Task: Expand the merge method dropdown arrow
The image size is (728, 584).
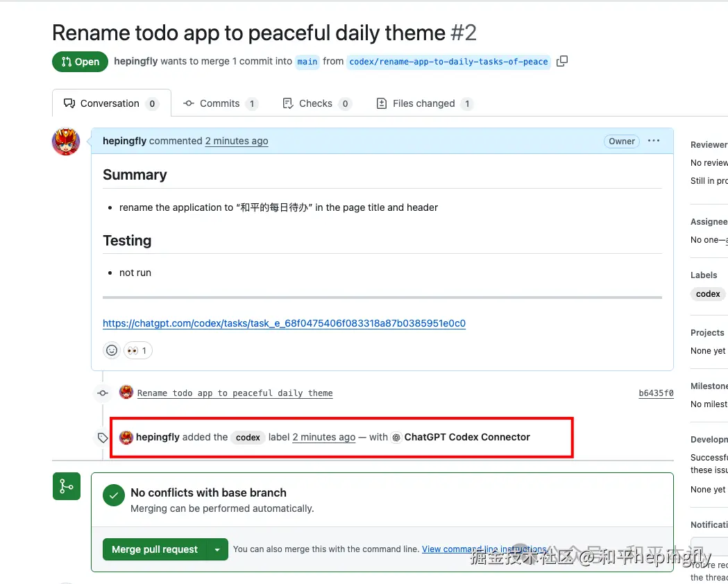Action: tap(217, 549)
